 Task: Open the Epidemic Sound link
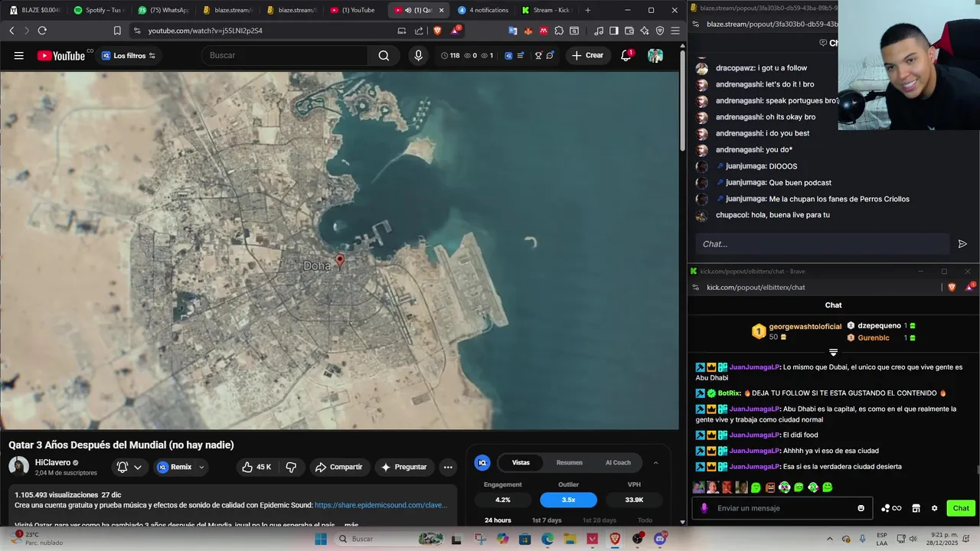tap(381, 505)
